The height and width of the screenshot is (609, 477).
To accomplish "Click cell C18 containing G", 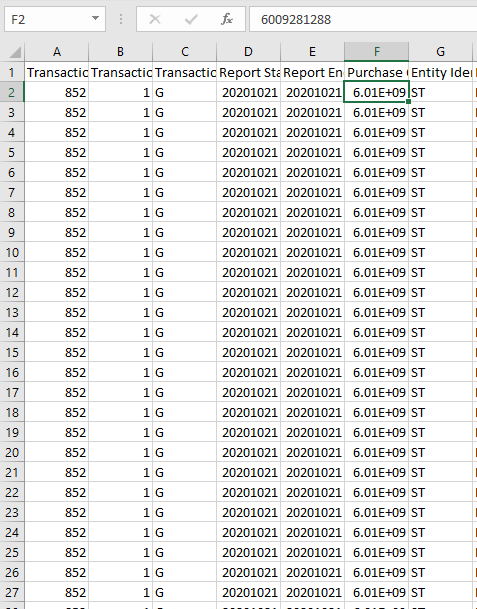I will [x=185, y=412].
